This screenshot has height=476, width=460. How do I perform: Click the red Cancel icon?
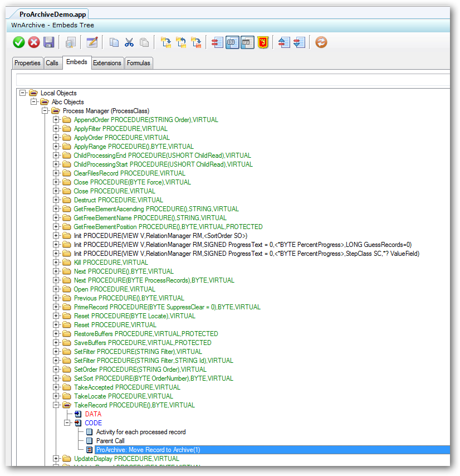tap(33, 42)
